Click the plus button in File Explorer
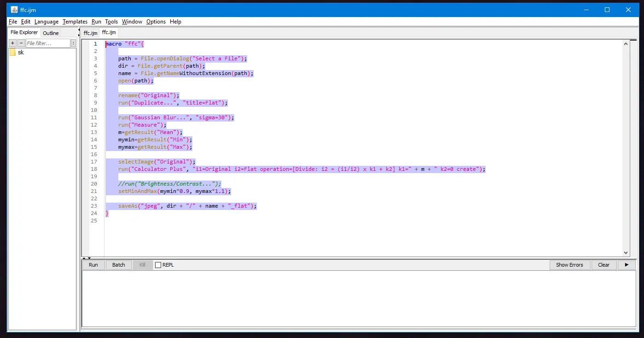 [x=12, y=43]
